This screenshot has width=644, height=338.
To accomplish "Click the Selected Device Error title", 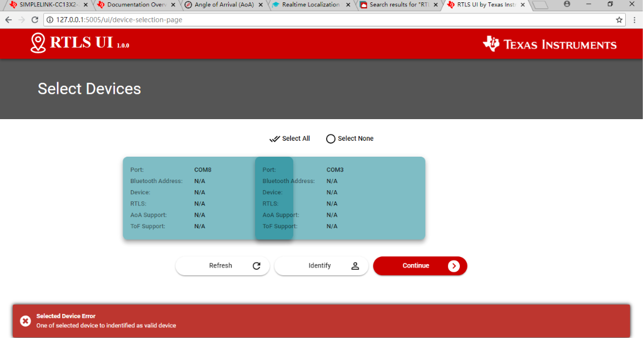I will pos(66,316).
